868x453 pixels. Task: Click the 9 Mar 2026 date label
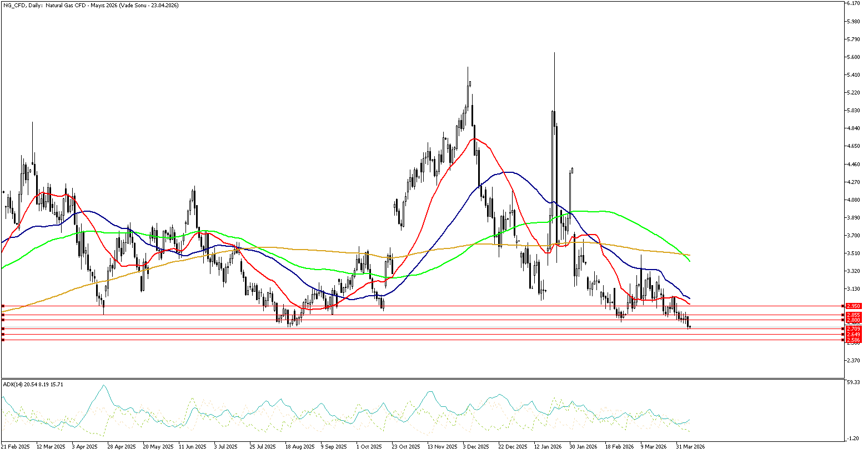pos(654,446)
